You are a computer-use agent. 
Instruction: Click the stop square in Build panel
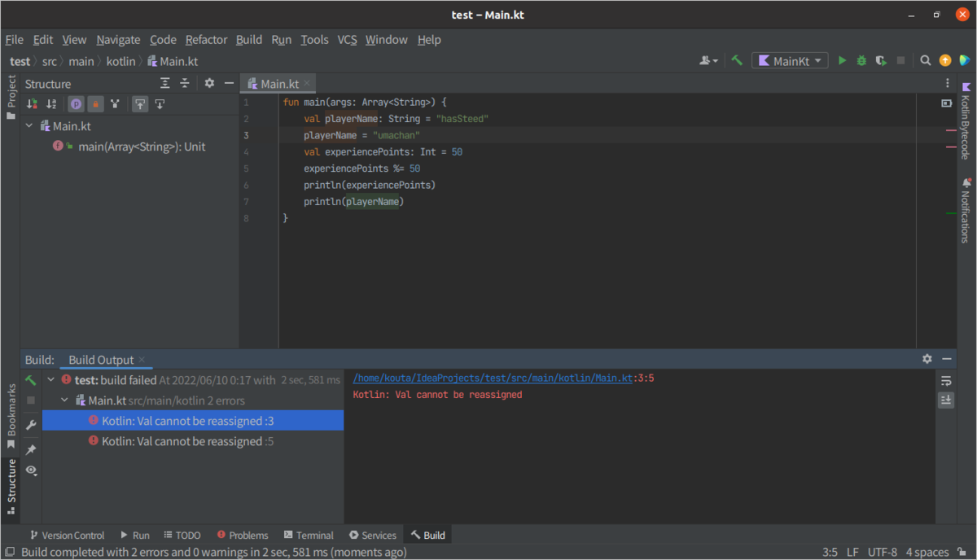click(31, 400)
